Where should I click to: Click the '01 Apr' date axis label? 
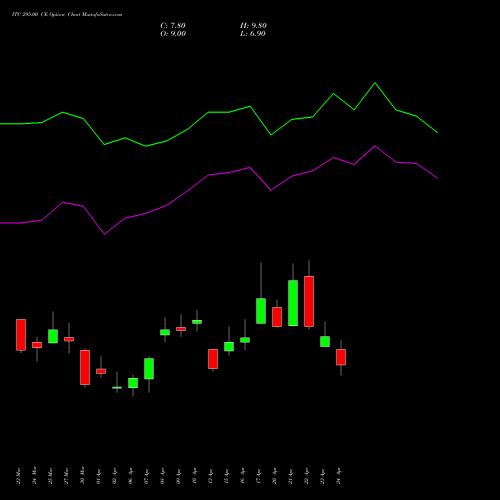(98, 476)
